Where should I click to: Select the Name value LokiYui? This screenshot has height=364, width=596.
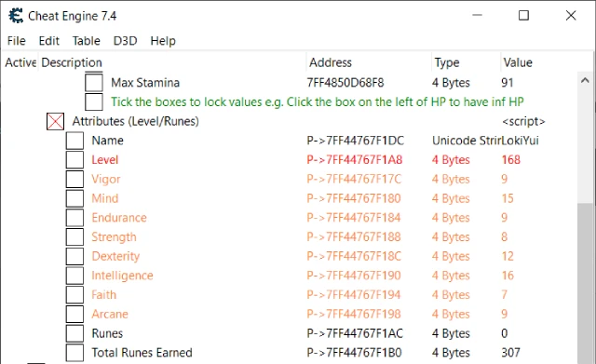[520, 141]
